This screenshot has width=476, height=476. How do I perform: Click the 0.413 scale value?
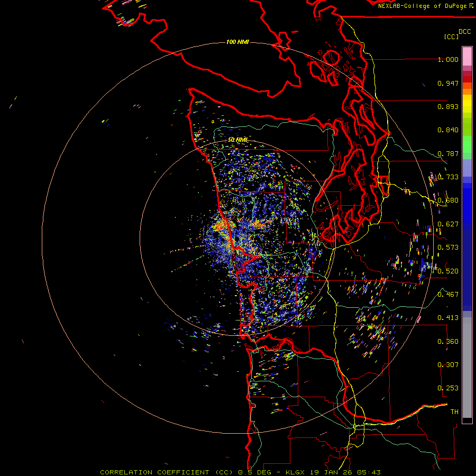[x=448, y=318]
